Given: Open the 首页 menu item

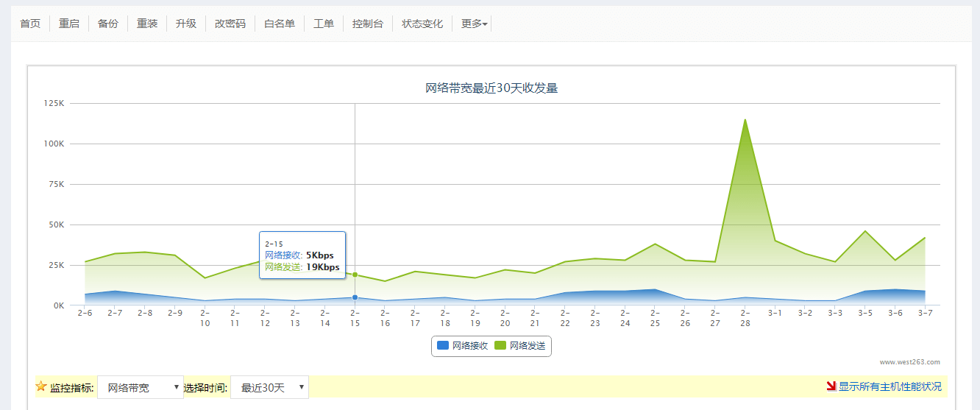Looking at the screenshot, I should (30, 24).
